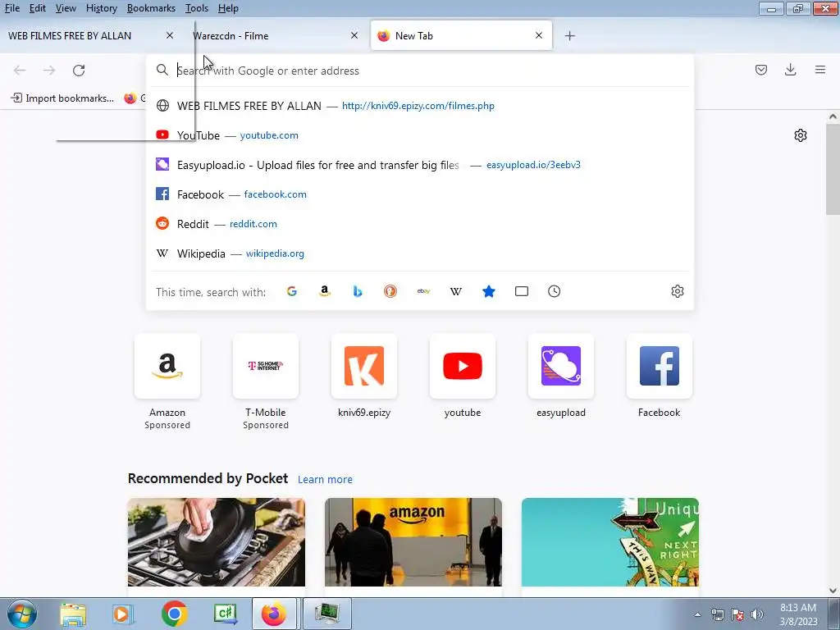Select the YouTube youtube.com suggestion
The height and width of the screenshot is (630, 840).
[420, 135]
